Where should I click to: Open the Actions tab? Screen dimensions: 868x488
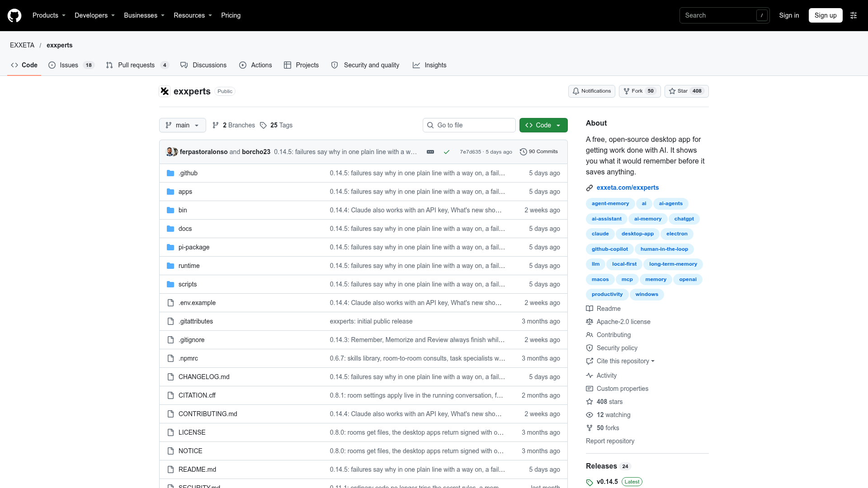click(x=255, y=65)
